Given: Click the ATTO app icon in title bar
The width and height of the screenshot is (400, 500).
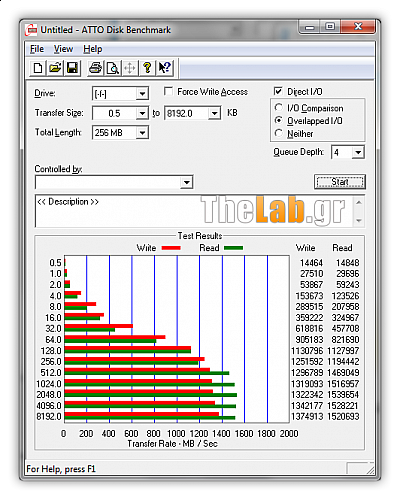Looking at the screenshot, I should tap(31, 30).
